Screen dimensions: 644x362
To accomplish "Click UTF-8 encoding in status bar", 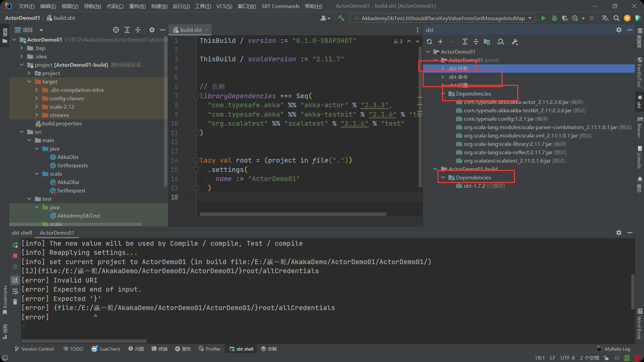I will pos(568,358).
